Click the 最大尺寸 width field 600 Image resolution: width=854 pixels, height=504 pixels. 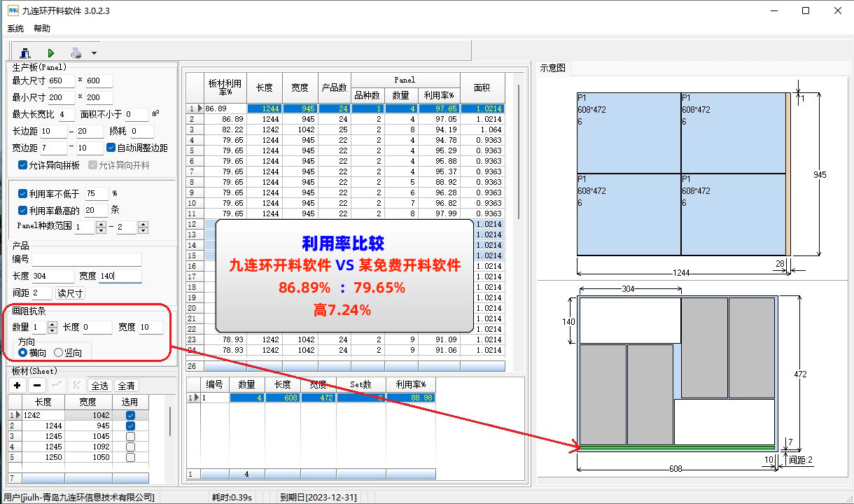click(99, 80)
